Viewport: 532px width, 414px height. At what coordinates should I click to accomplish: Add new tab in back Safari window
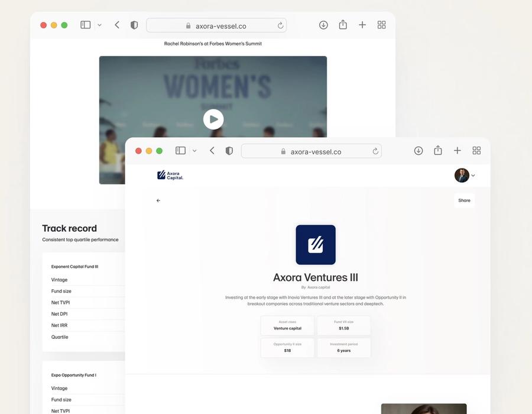click(362, 25)
